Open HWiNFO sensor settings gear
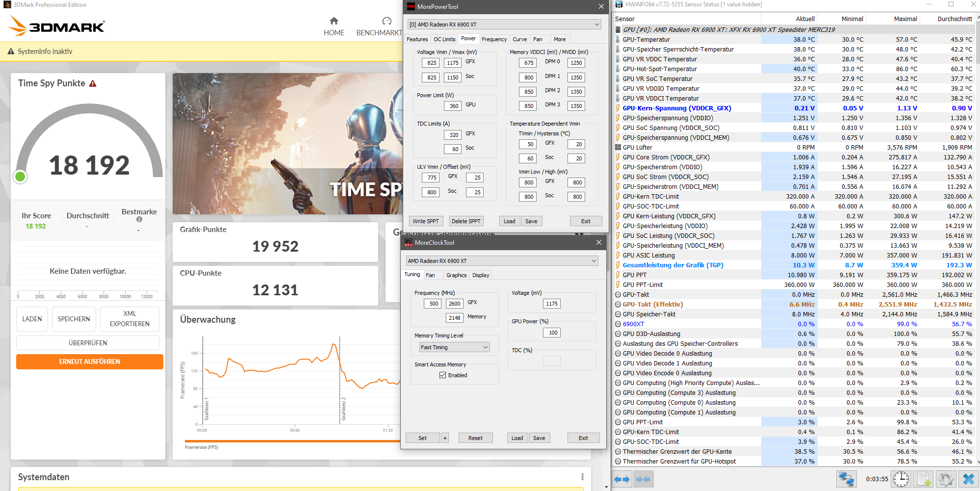Image resolution: width=980 pixels, height=491 pixels. coord(946,479)
